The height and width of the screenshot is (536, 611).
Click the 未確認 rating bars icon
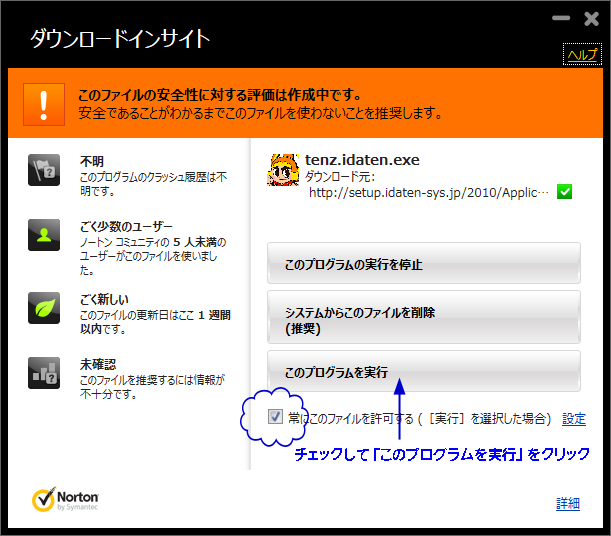pyautogui.click(x=43, y=372)
